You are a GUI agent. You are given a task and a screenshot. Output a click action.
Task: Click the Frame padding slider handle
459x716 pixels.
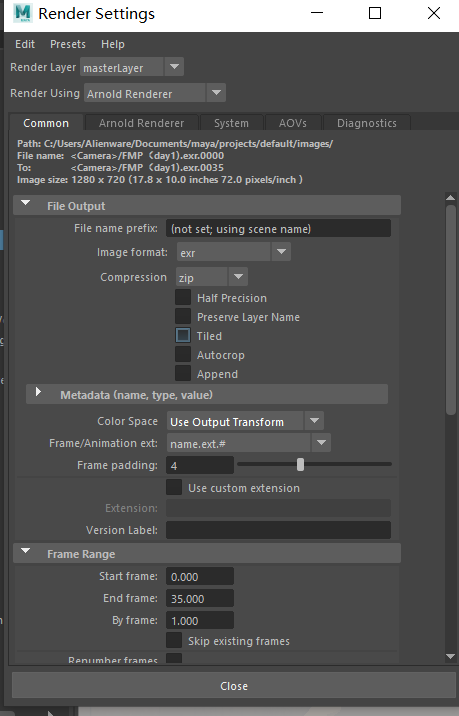[x=300, y=465]
